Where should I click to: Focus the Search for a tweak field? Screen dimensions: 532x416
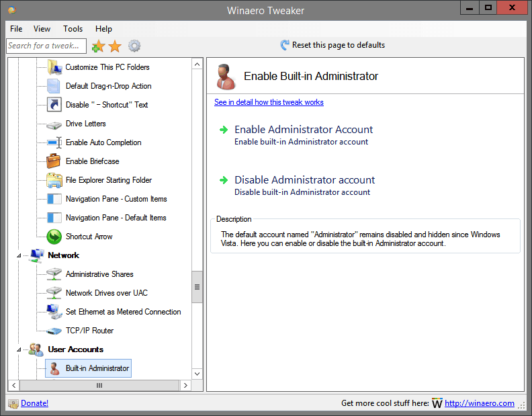(x=46, y=46)
